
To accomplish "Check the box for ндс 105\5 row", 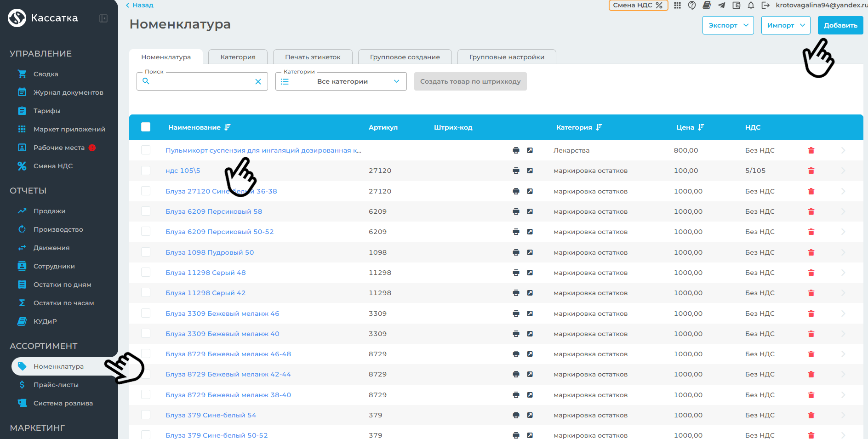I will [x=146, y=171].
